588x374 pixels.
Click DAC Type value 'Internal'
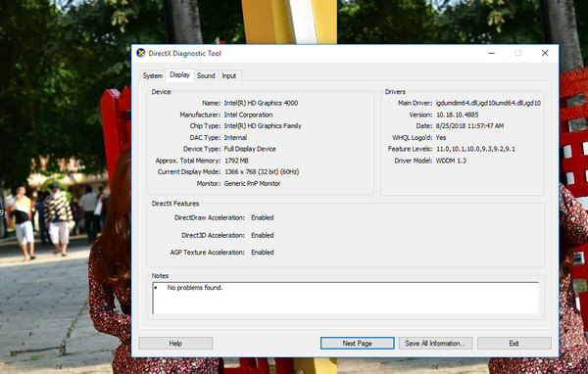(235, 137)
